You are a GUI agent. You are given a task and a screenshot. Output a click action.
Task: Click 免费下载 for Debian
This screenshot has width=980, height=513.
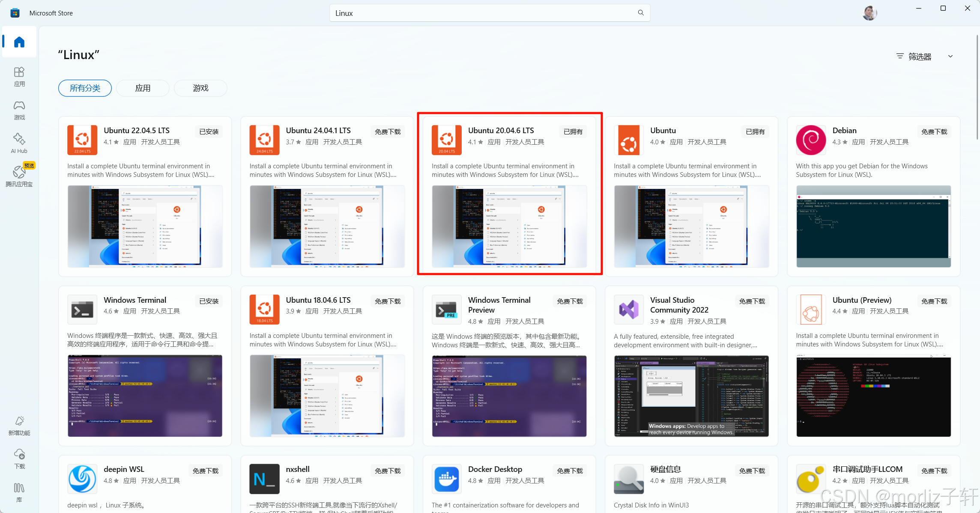point(934,131)
